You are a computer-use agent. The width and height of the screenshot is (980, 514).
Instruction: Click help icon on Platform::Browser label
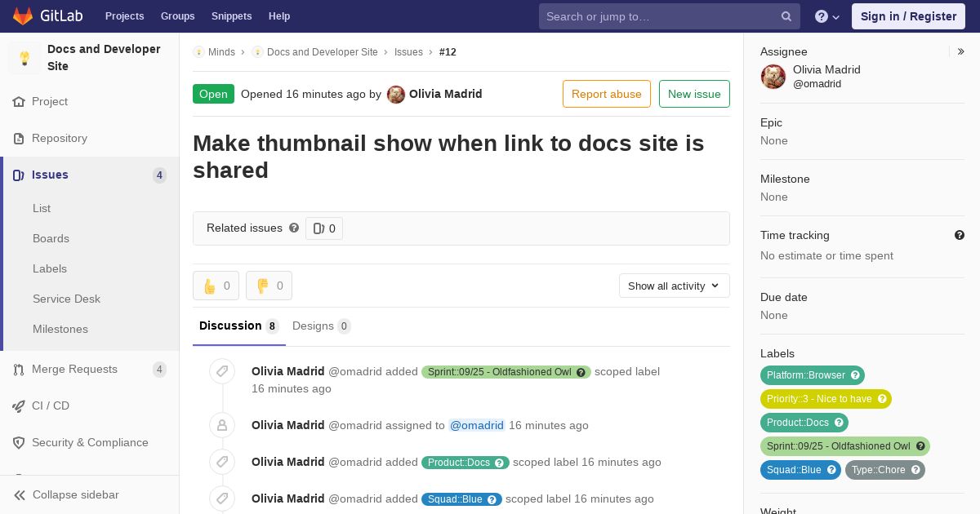[x=855, y=375]
